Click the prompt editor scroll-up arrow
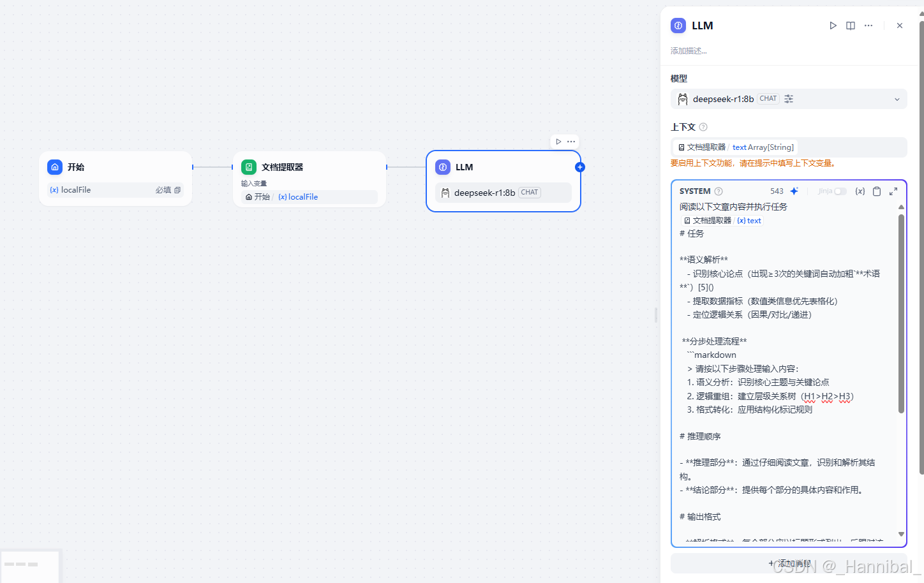The height and width of the screenshot is (583, 924). coord(901,207)
